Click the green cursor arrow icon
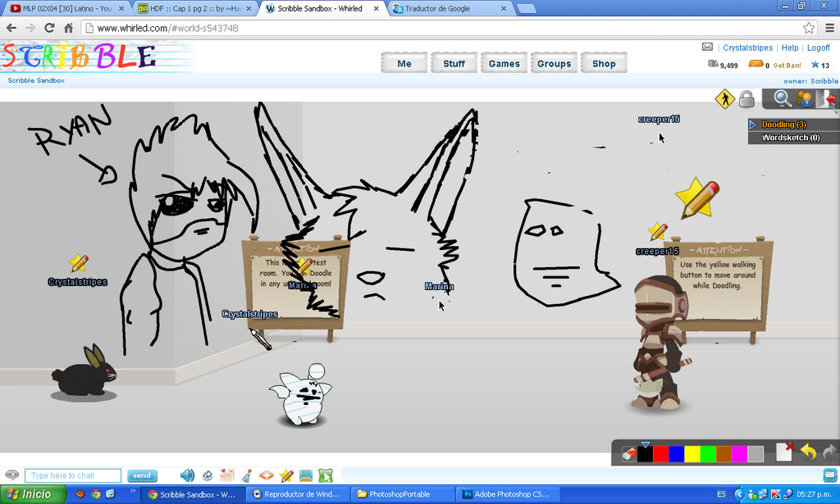Screen dimensions: 840x504 tap(326, 475)
